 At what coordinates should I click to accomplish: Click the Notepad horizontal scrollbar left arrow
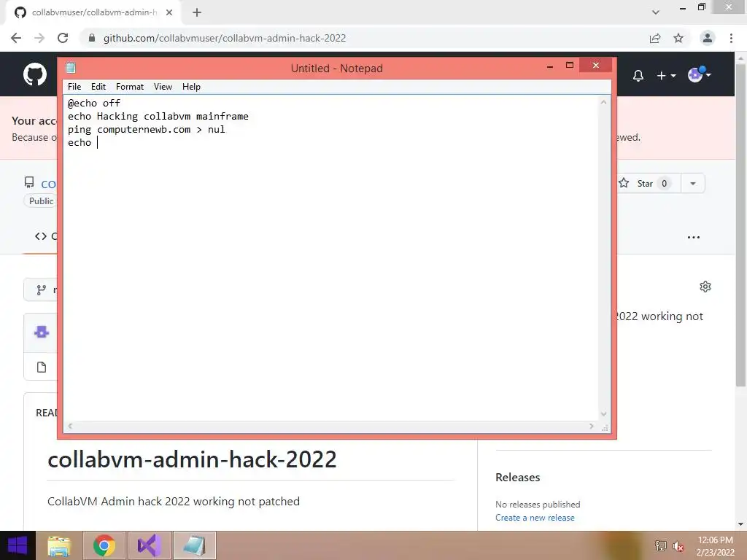(70, 426)
